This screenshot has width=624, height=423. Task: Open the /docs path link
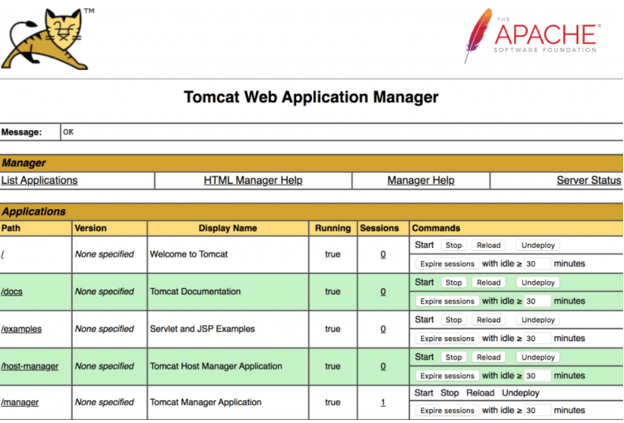(12, 292)
